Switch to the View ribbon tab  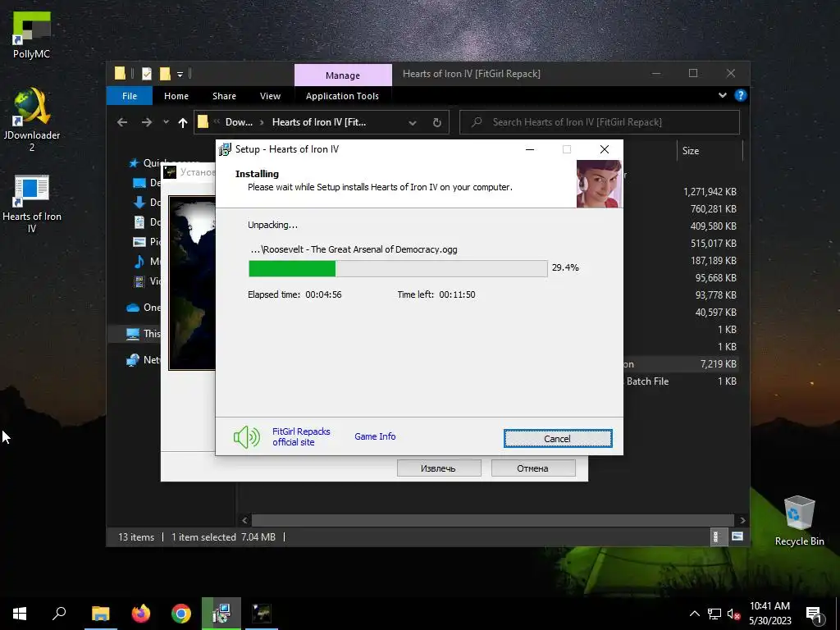coord(270,96)
